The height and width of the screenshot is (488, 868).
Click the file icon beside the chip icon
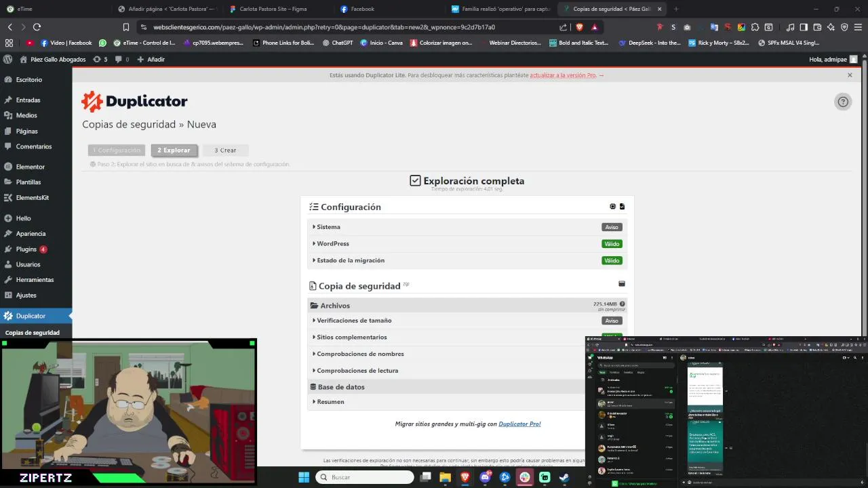pos(622,207)
